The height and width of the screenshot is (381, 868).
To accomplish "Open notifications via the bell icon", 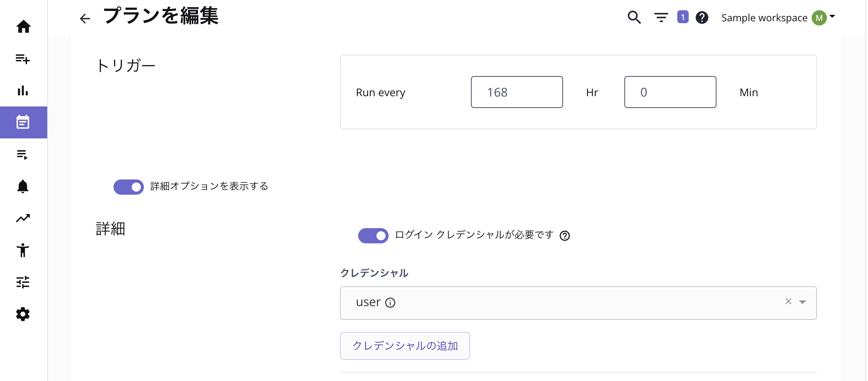I will [x=23, y=186].
